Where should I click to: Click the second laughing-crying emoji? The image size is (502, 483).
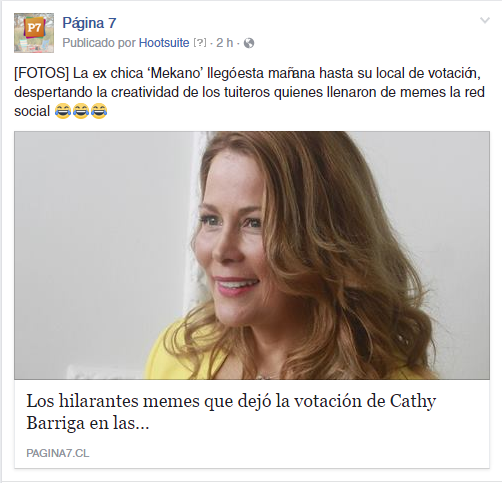point(81,111)
